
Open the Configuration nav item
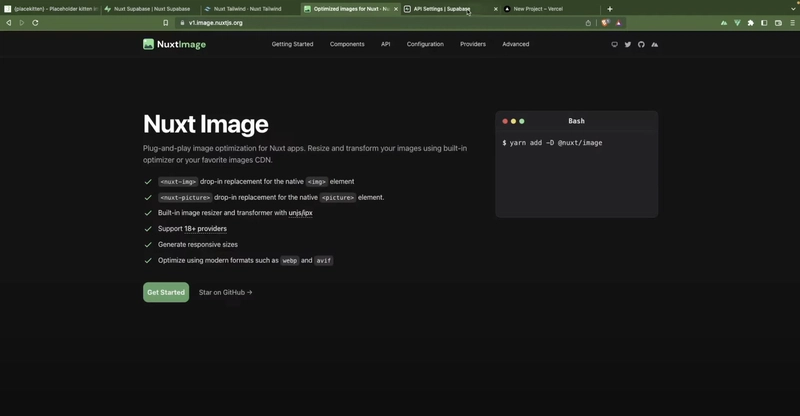(425, 44)
